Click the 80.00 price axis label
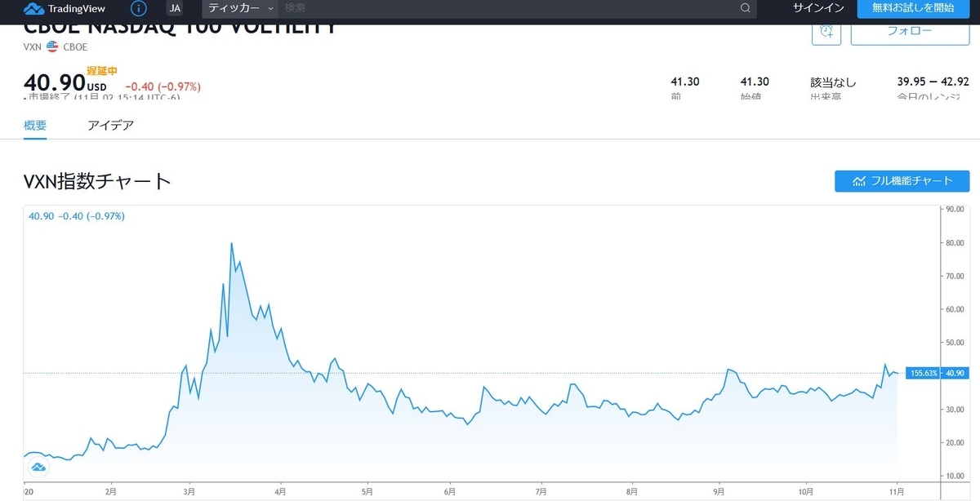The height and width of the screenshot is (501, 980). (x=955, y=242)
